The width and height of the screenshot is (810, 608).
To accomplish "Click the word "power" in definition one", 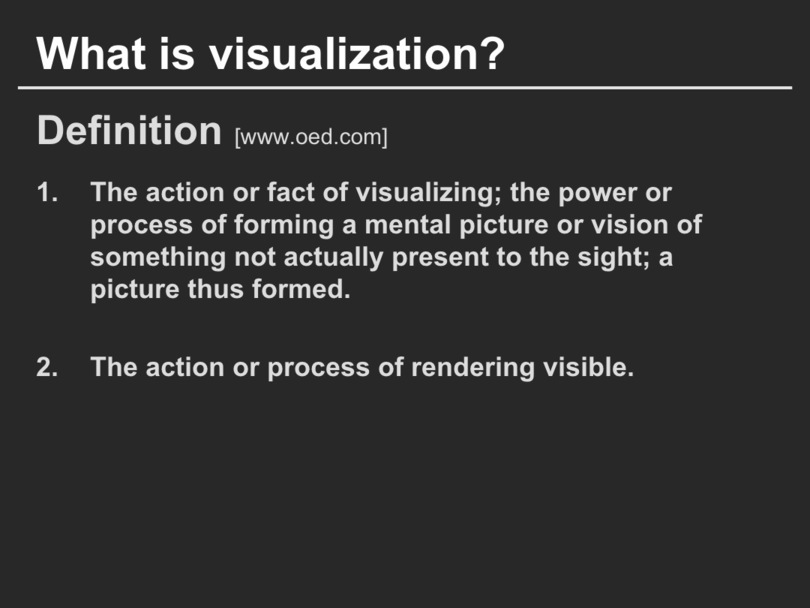I will click(588, 192).
